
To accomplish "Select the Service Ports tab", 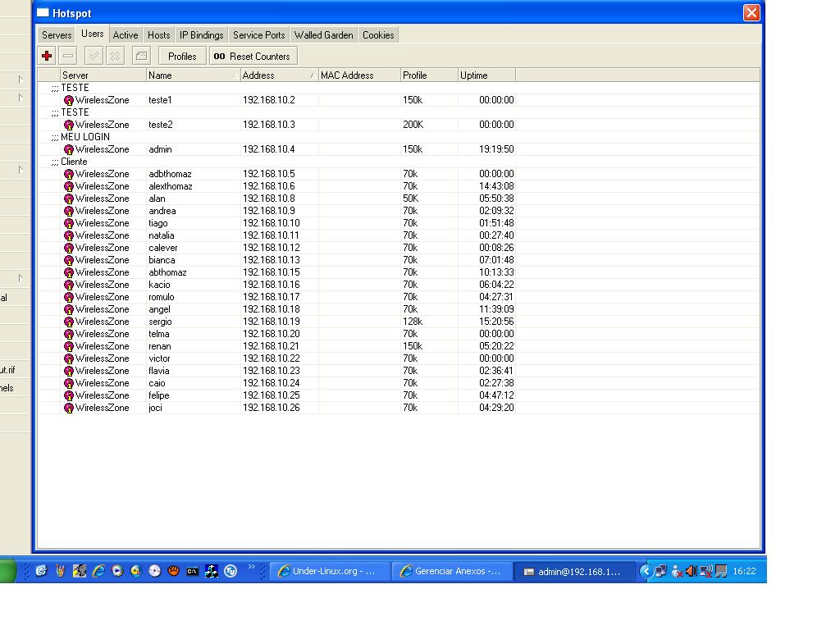I will coord(258,34).
